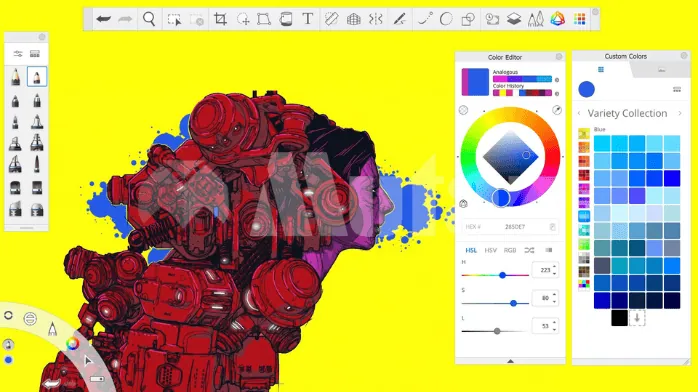Click the Undo arrow in the toolbar
Screen dimensions: 698x392
(104, 19)
